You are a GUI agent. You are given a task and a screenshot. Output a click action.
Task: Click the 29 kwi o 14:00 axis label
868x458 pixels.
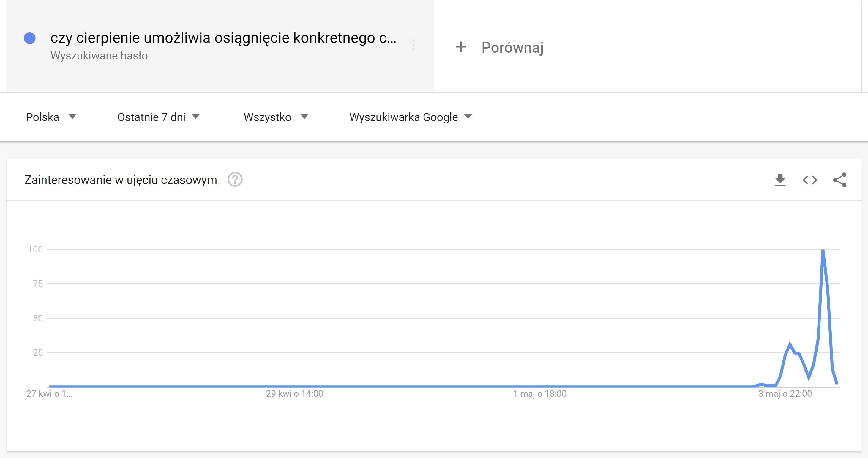point(294,393)
